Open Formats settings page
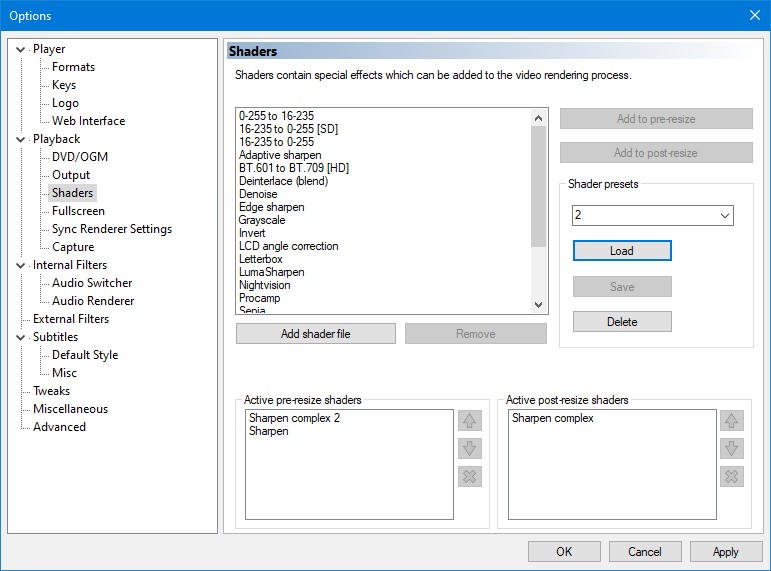771x571 pixels. 73,67
